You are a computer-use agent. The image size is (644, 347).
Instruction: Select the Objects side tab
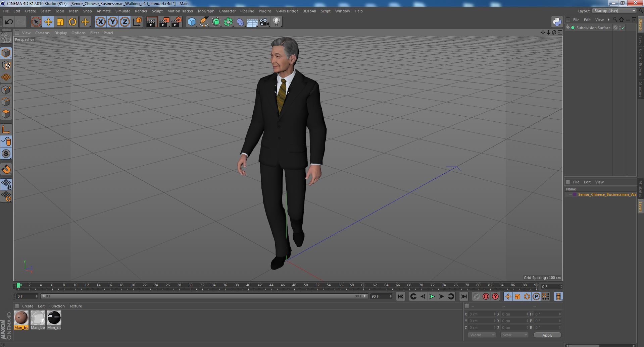640,24
